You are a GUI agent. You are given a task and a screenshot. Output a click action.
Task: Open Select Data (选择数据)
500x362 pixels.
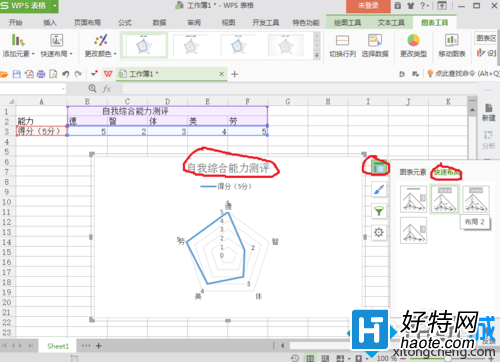coord(375,46)
